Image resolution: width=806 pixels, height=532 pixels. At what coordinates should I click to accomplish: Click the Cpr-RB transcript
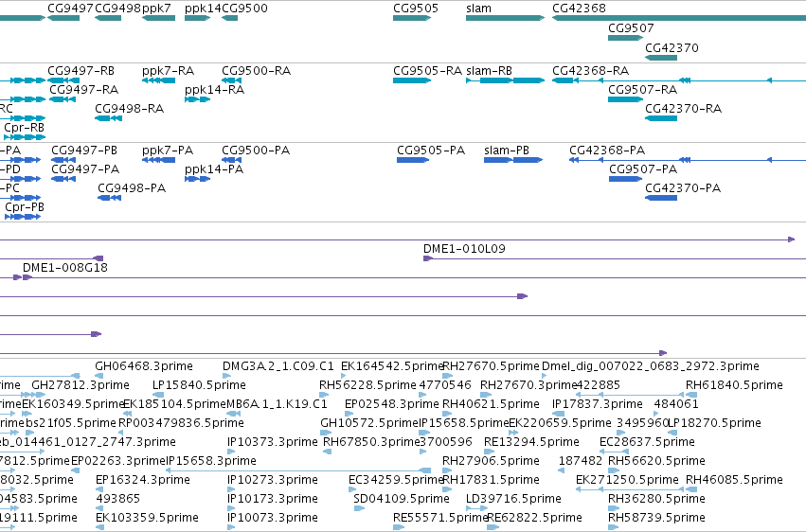(25, 137)
